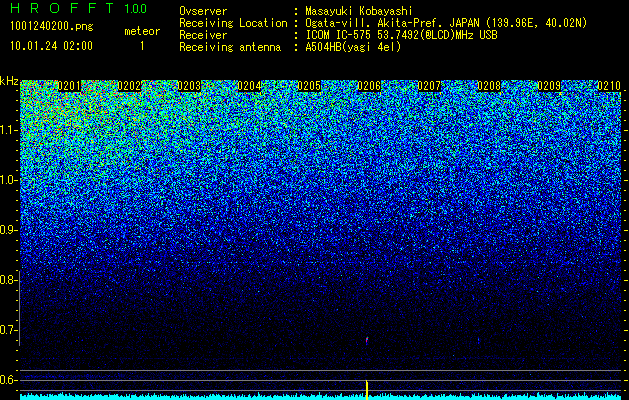Click the A504HB(yagi 4el) antenna text
The width and height of the screenshot is (629, 400).
pos(353,47)
